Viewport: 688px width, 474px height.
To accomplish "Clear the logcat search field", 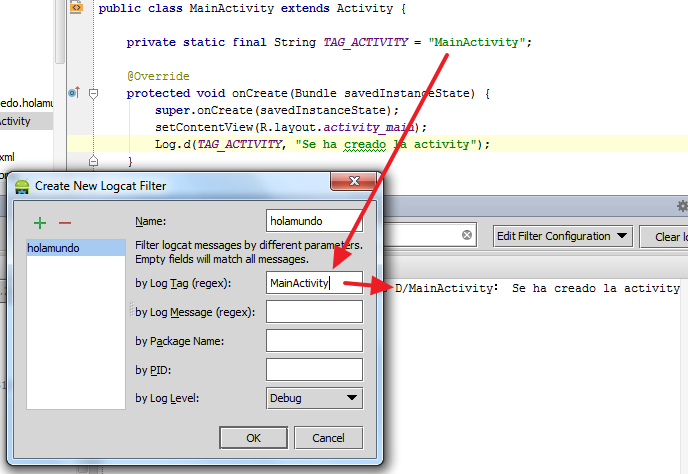I will [x=467, y=236].
